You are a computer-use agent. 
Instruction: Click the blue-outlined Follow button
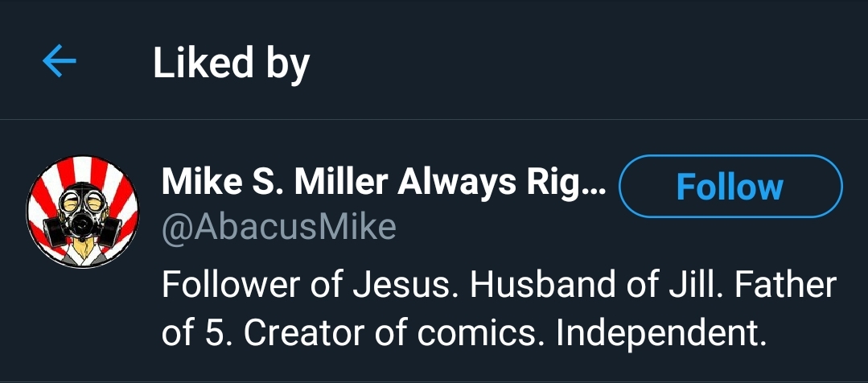(730, 187)
